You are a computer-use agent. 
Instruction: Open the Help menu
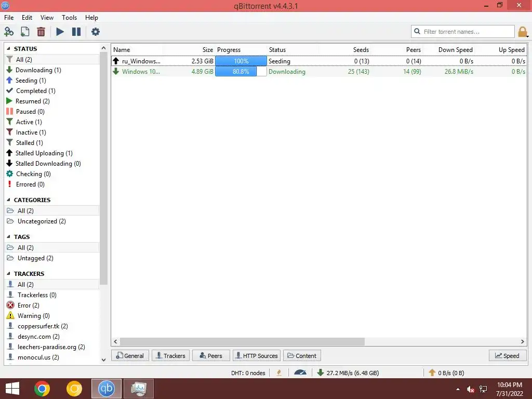click(91, 18)
